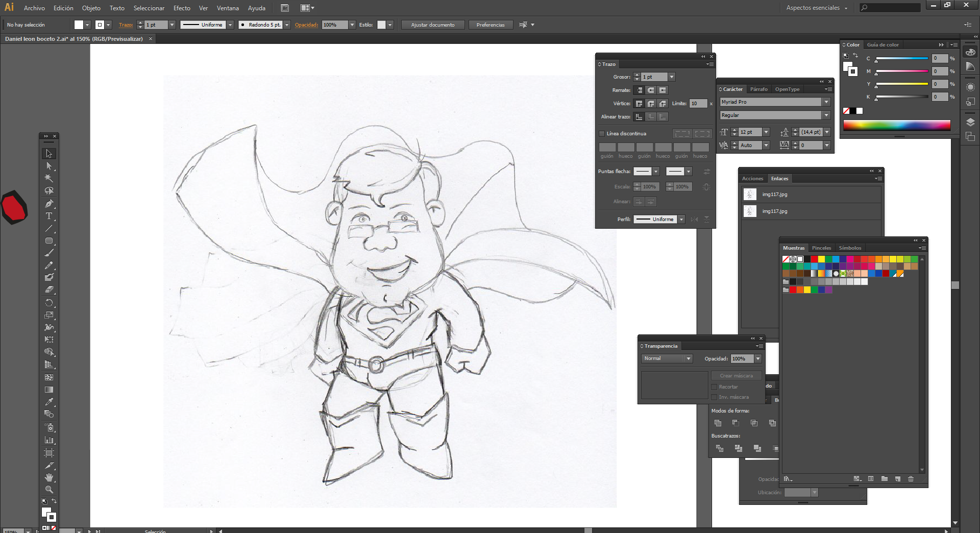Select the Shape Builder tool
The height and width of the screenshot is (533, 980).
pos(49,352)
